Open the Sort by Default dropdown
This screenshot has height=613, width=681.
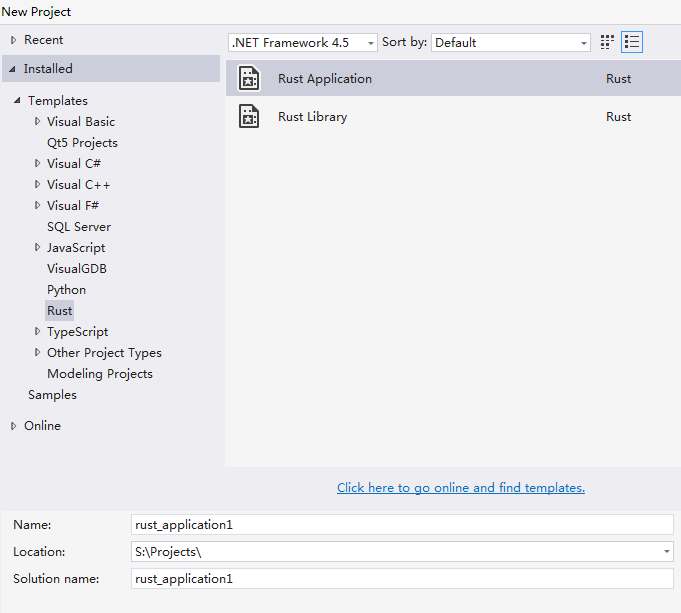[x=511, y=43]
